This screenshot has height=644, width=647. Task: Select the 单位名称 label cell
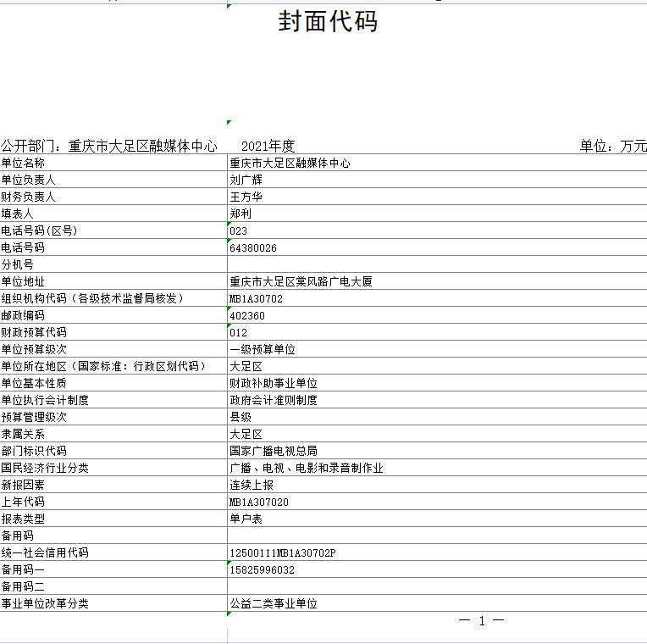[x=113, y=163]
